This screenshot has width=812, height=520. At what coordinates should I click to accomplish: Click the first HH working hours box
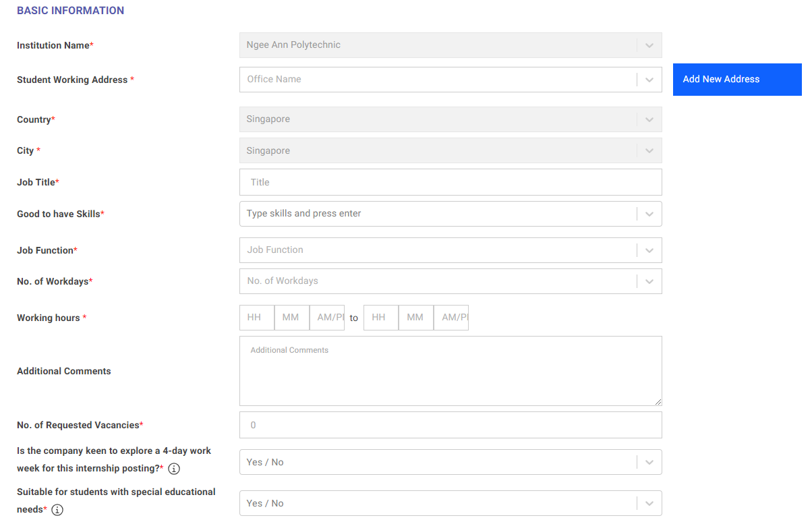[256, 318]
